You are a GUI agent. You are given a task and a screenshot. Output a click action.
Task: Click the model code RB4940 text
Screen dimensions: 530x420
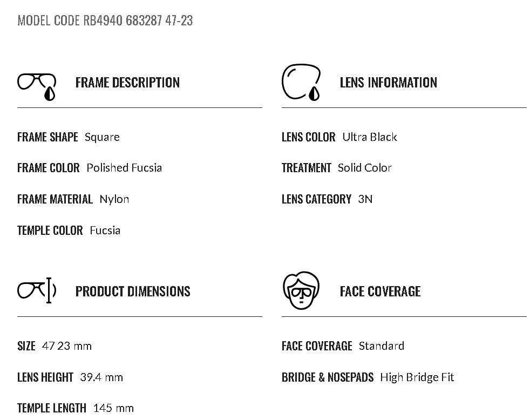pos(105,21)
